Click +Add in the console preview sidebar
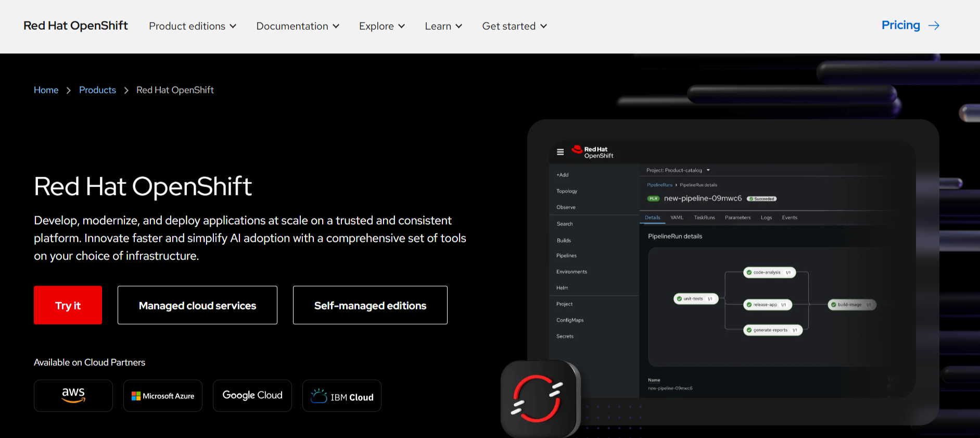 563,175
